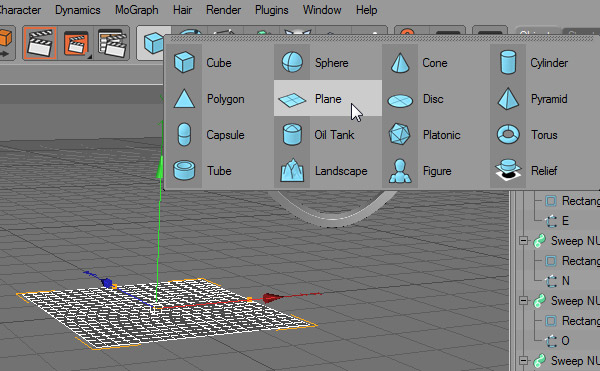Click the blue Z-axis arrow handle

point(107,283)
